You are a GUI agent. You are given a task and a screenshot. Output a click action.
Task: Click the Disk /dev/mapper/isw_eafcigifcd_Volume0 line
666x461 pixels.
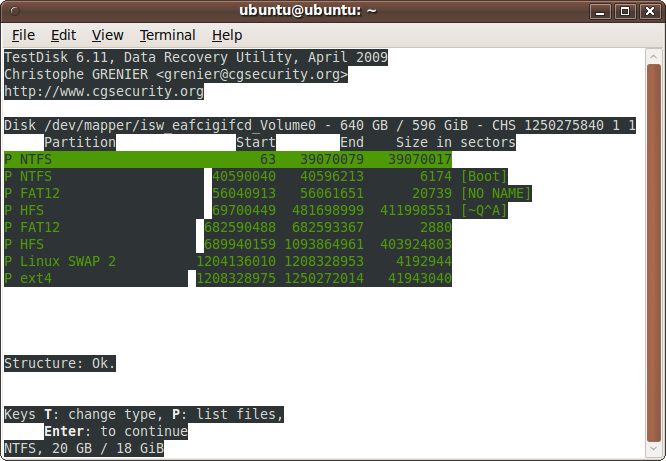(x=320, y=125)
